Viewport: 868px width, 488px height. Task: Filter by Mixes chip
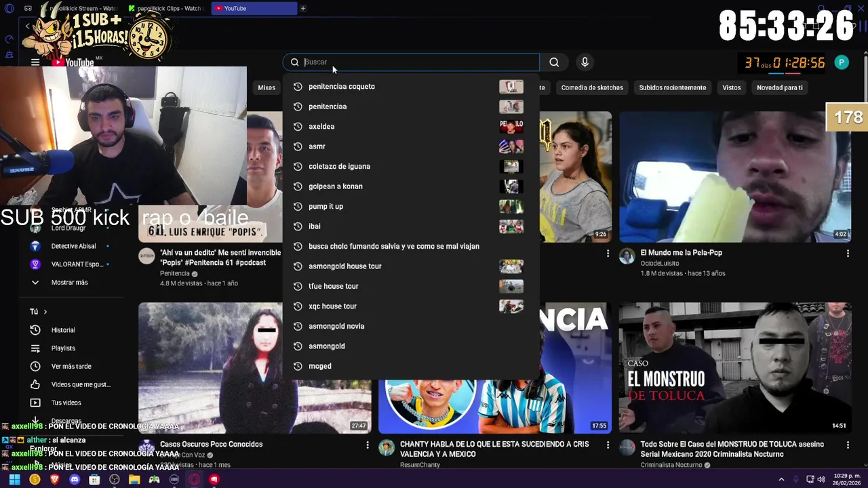coord(267,87)
